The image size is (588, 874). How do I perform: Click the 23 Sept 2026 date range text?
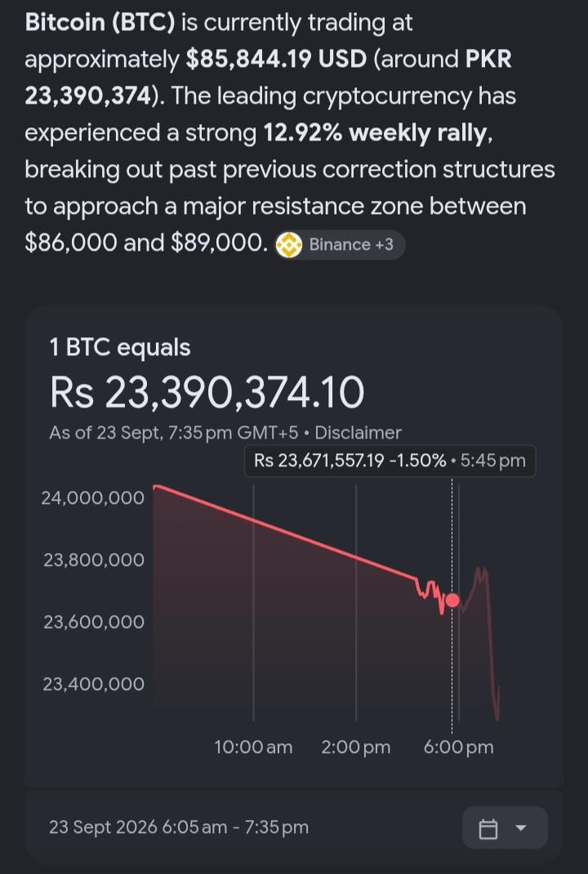tap(178, 827)
